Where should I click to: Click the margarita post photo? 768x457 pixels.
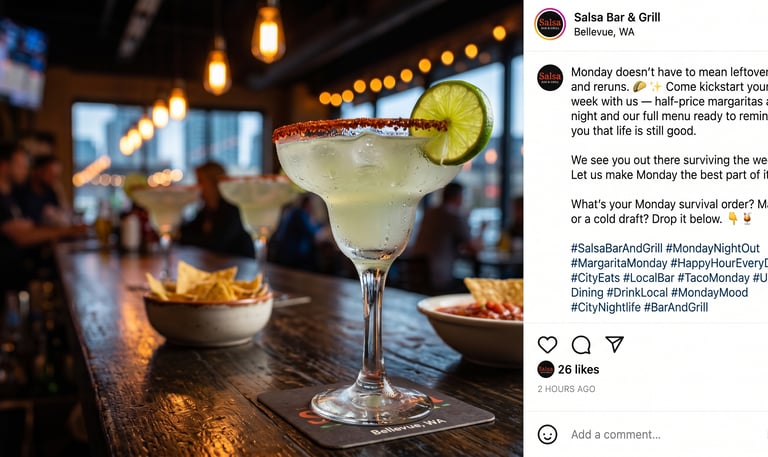coord(262,228)
